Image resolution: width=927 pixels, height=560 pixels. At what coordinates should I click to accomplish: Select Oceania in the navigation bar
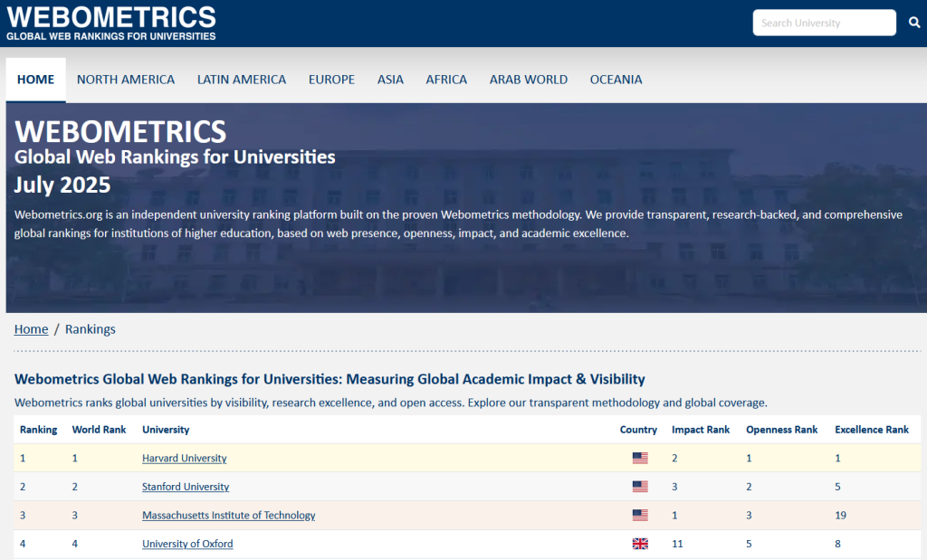pos(616,80)
